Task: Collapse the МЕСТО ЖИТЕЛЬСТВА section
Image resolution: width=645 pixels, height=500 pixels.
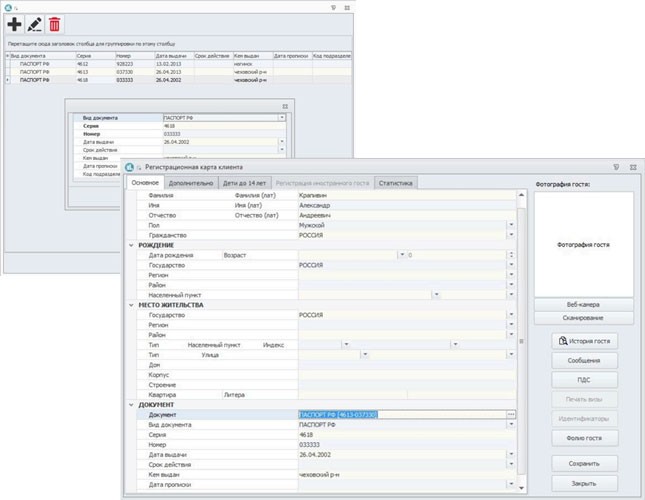Action: pyautogui.click(x=131, y=304)
